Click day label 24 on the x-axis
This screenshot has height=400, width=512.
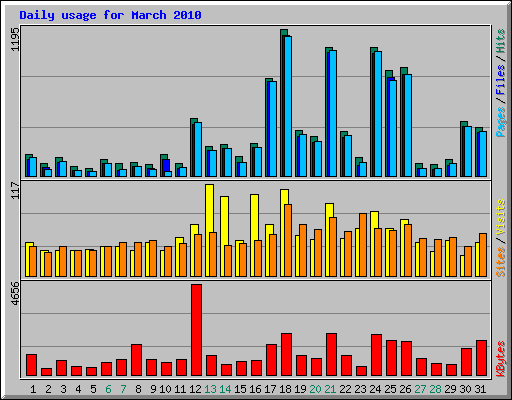(x=375, y=389)
